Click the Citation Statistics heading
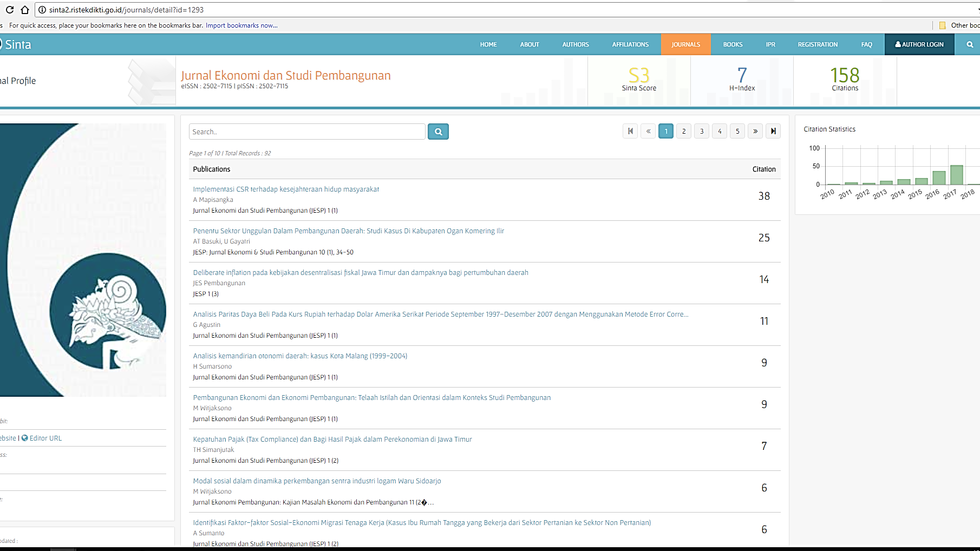980x551 pixels. (829, 129)
